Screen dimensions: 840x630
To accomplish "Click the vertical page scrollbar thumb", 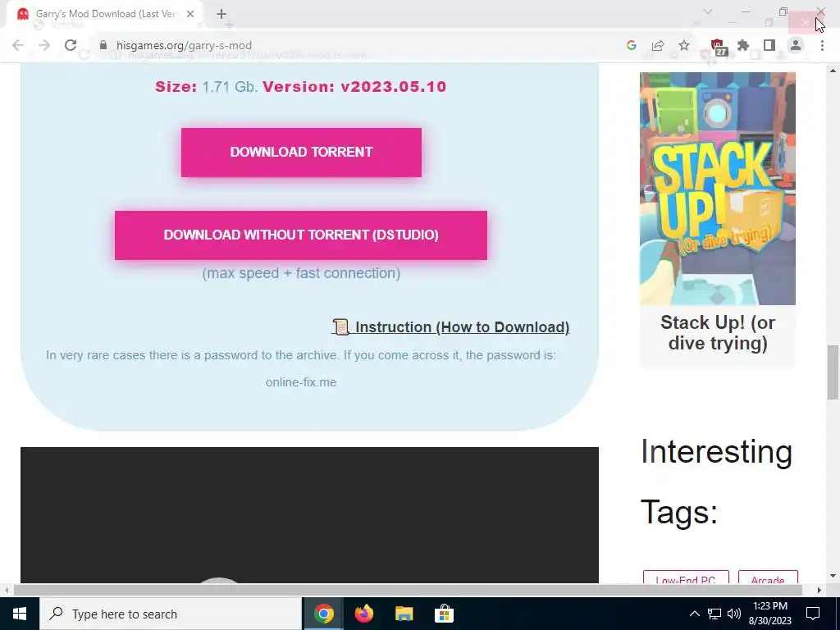I will (x=833, y=372).
